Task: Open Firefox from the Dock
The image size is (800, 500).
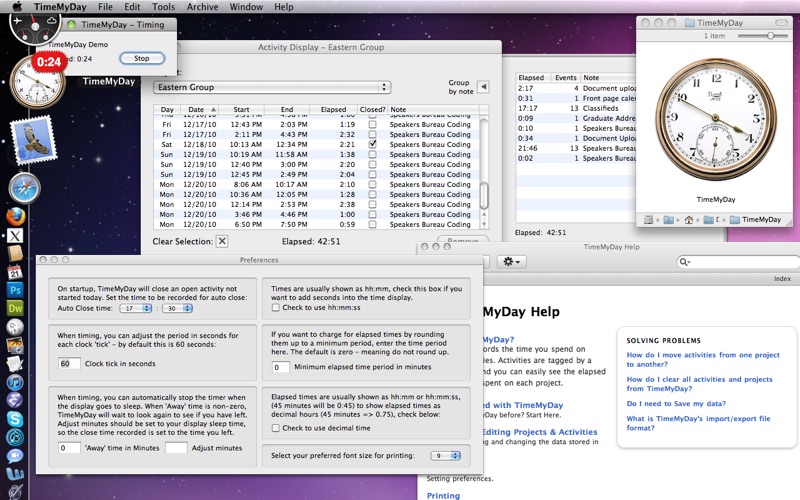Action: pyautogui.click(x=16, y=217)
